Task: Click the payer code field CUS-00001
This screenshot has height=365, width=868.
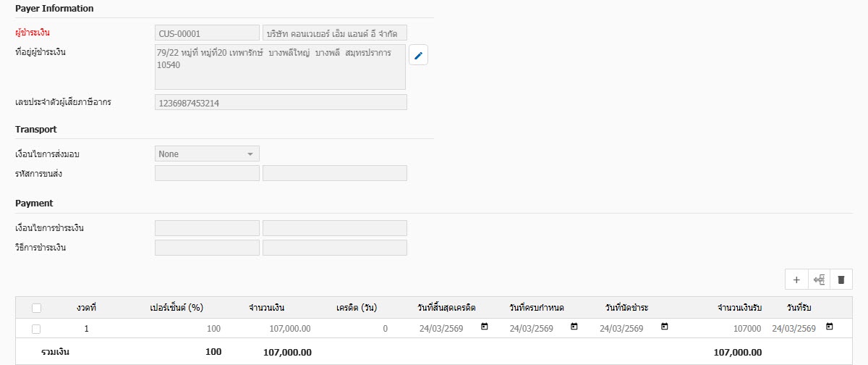Action: click(x=207, y=33)
